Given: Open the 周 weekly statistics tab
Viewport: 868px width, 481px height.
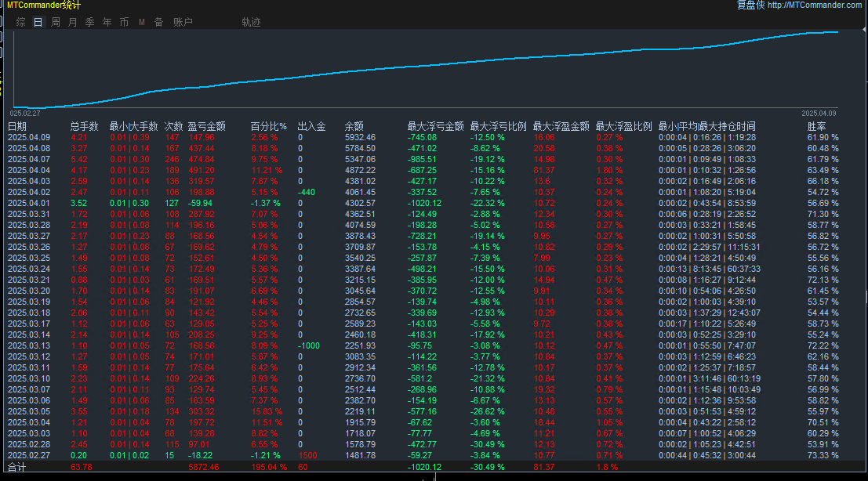Looking at the screenshot, I should [x=56, y=22].
